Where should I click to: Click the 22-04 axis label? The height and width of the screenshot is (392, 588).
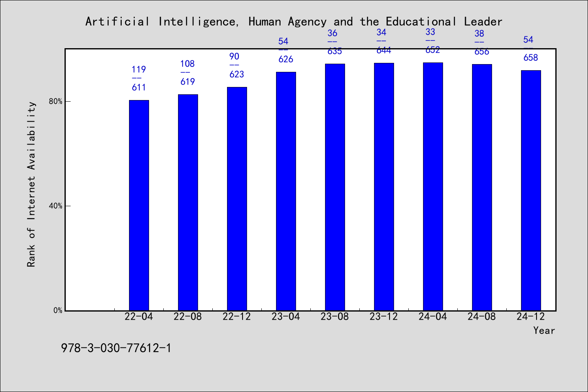pyautogui.click(x=139, y=316)
